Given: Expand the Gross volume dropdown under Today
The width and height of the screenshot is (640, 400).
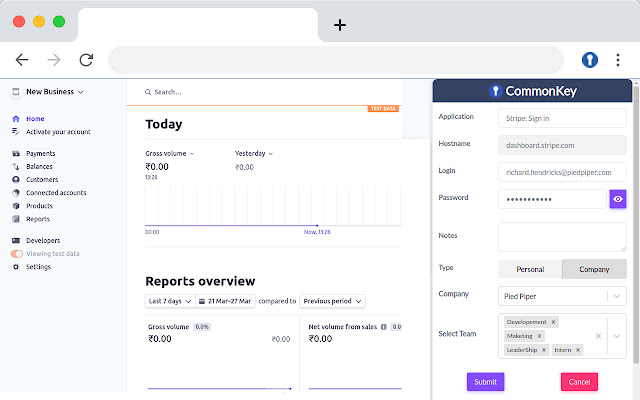Looking at the screenshot, I should tap(170, 153).
